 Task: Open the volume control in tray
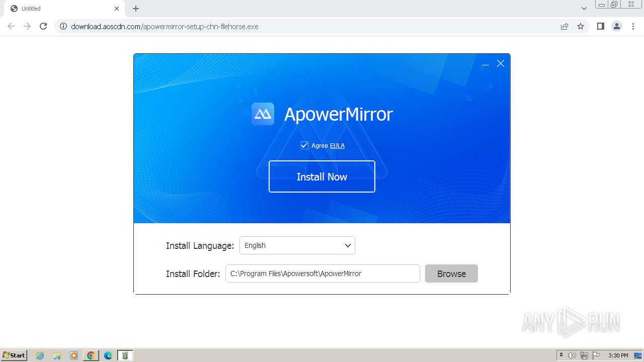[x=572, y=355]
